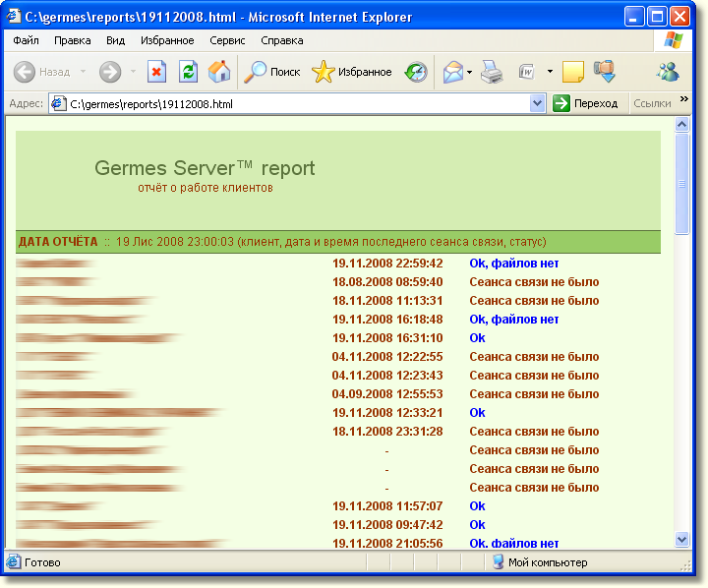
Task: Click 'Ok' status beside 19.11.2008 16:31:10
Action: pyautogui.click(x=477, y=338)
